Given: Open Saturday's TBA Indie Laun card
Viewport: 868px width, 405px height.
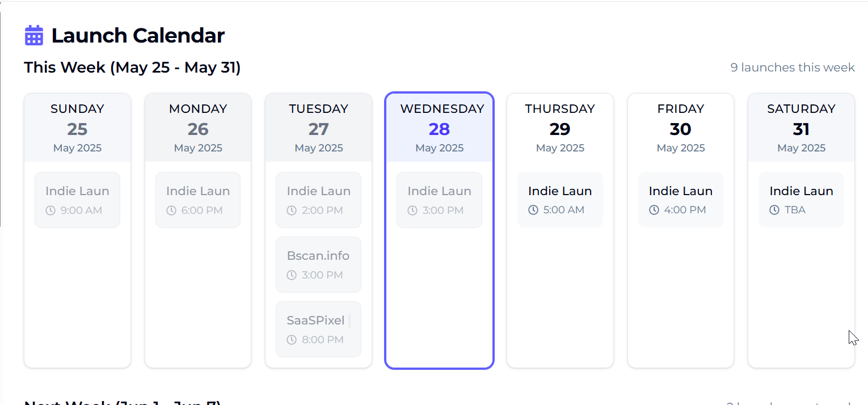Looking at the screenshot, I should tap(801, 200).
